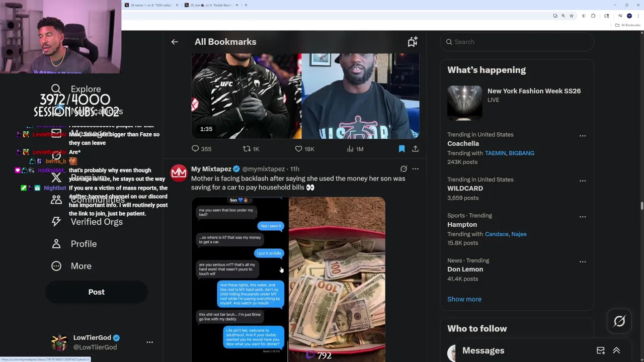The image size is (644, 362).
Task: Click the Explore magnifier icon
Action: pyautogui.click(x=56, y=89)
